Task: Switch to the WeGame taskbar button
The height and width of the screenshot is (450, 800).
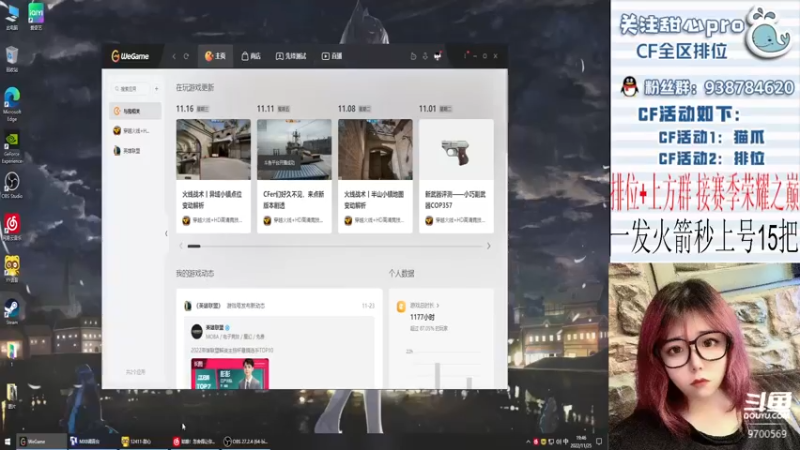Action: pyautogui.click(x=41, y=441)
